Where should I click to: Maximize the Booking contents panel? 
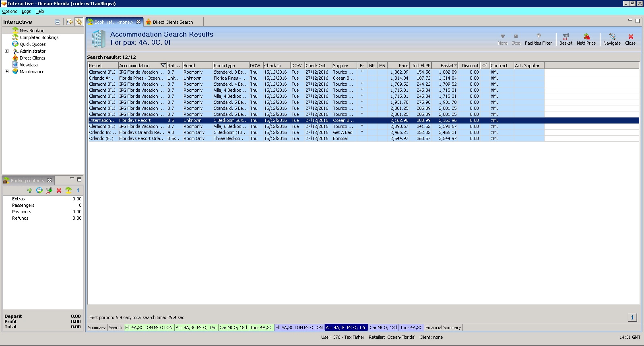79,179
